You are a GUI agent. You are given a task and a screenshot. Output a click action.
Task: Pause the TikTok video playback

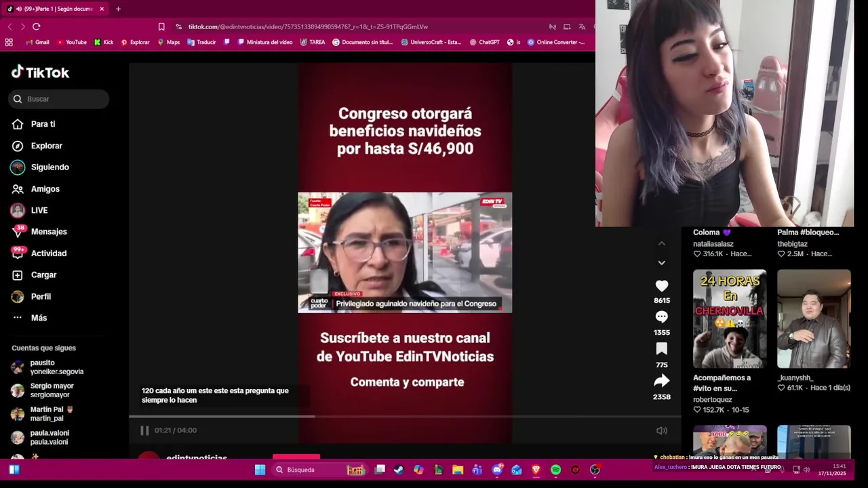tap(144, 430)
